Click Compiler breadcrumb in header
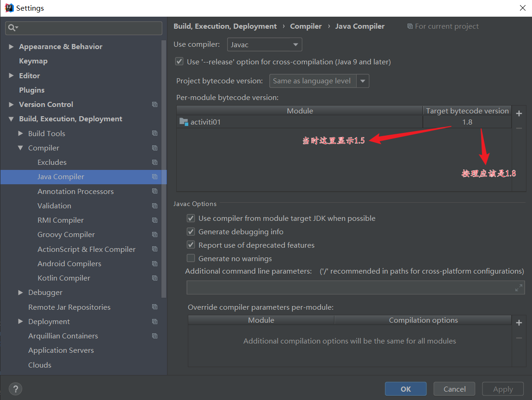 306,26
